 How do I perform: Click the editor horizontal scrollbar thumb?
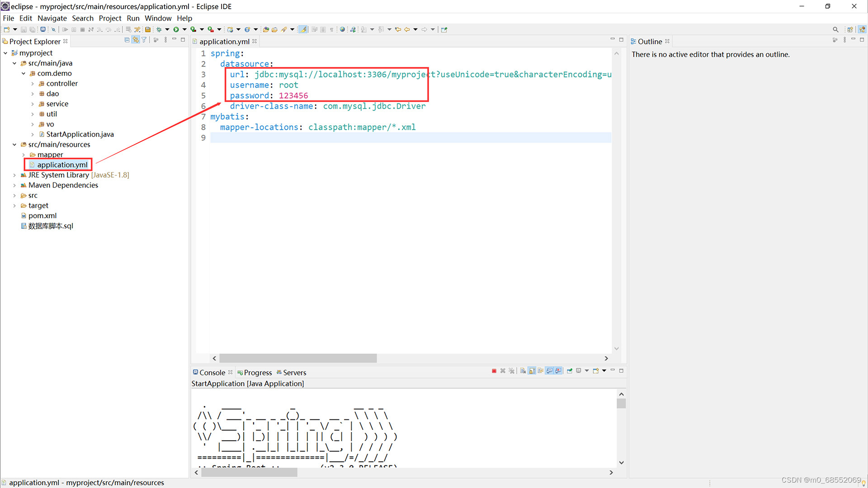(297, 358)
